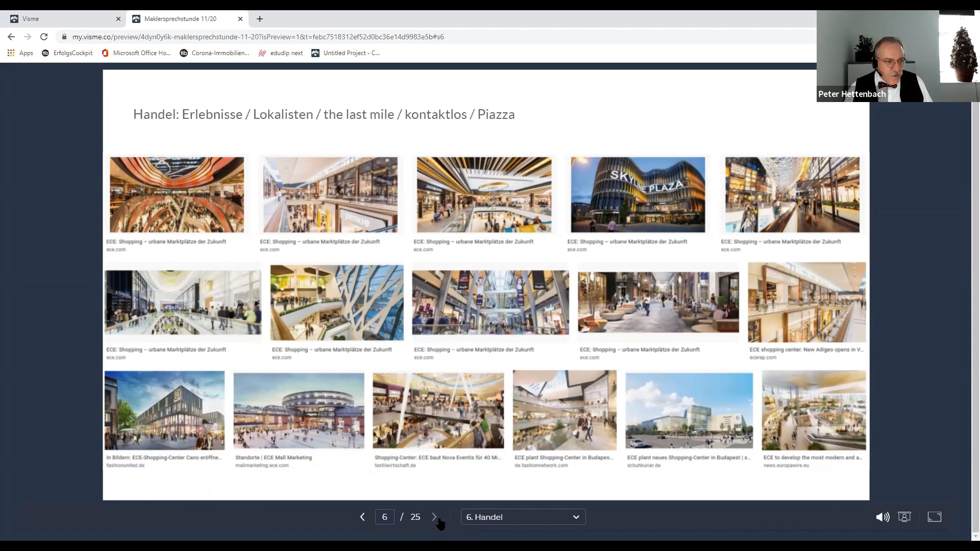This screenshot has height=551, width=980.
Task: Click the fashionunited.de source text
Action: (x=126, y=465)
